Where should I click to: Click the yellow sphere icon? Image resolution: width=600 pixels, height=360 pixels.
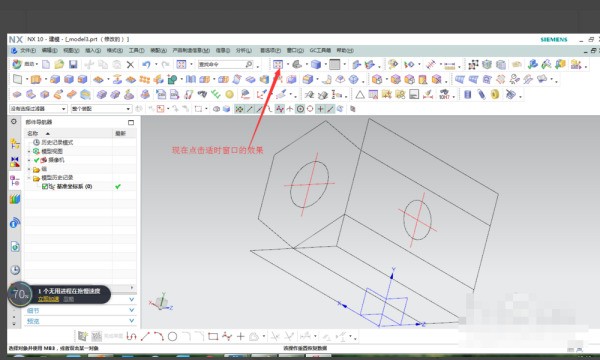(x=229, y=94)
